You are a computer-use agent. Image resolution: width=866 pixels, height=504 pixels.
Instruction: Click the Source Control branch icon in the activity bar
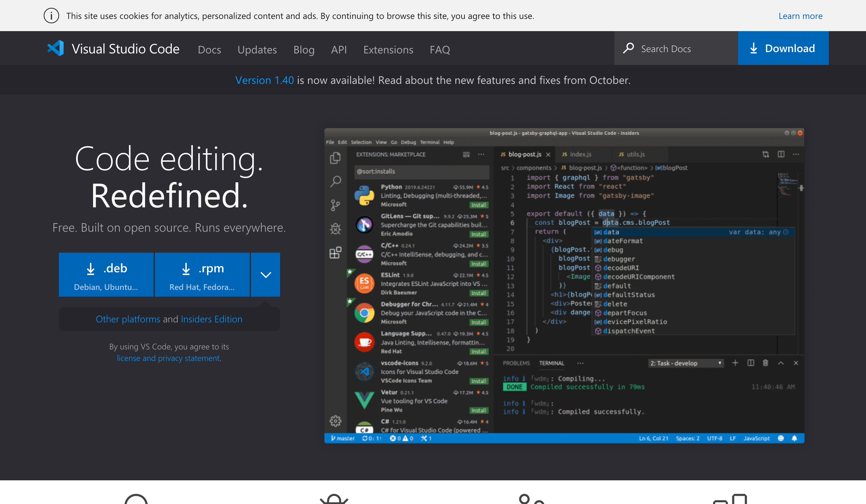tap(335, 205)
